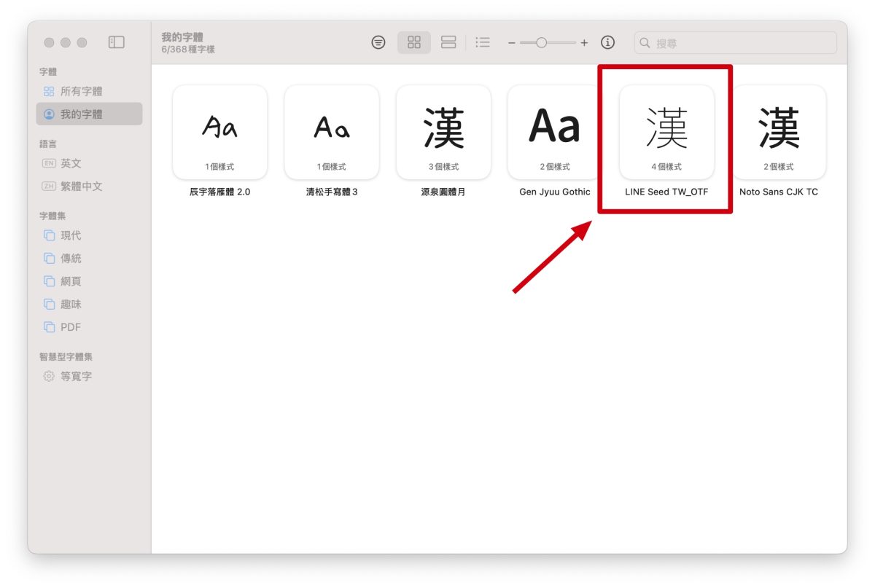Open the 傳統 font collection
Image resolution: width=875 pixels, height=588 pixels.
pos(89,258)
